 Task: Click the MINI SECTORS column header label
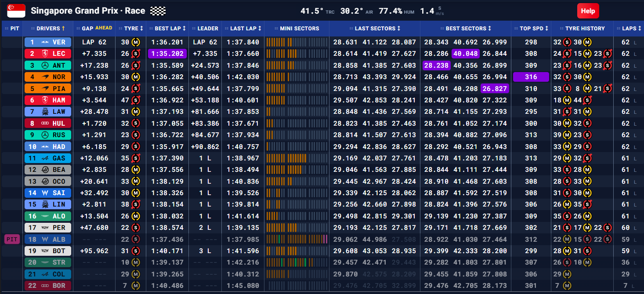point(300,29)
